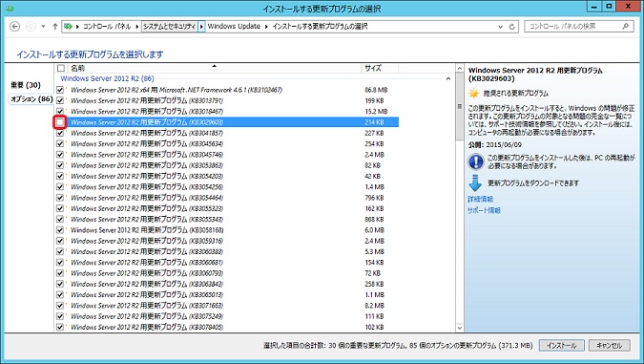
Task: Select the KB3063843 update row
Action: 227,284
